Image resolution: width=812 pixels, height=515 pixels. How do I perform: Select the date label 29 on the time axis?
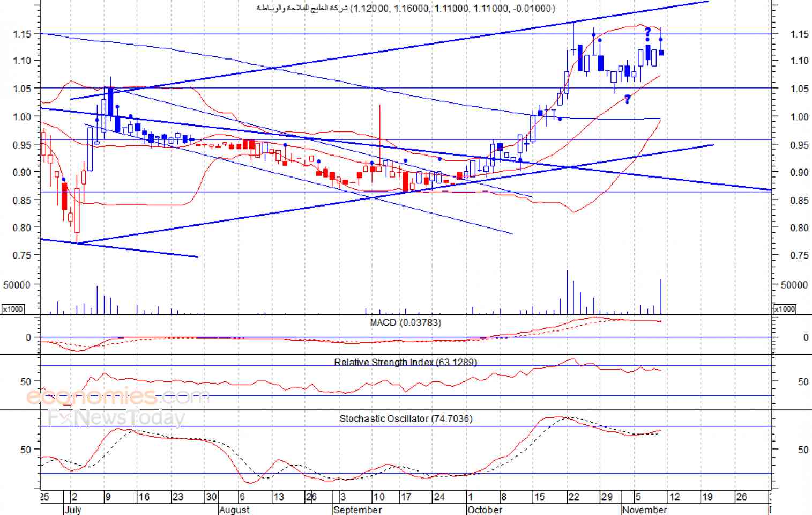pyautogui.click(x=607, y=497)
